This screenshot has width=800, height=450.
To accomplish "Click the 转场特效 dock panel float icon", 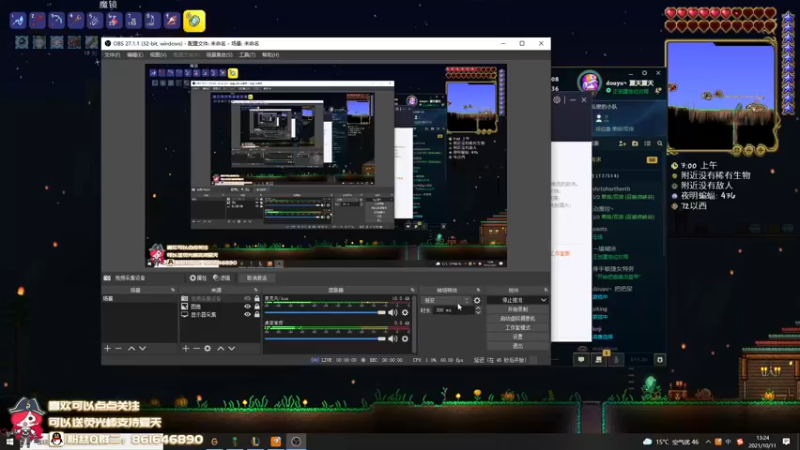I will coord(478,290).
